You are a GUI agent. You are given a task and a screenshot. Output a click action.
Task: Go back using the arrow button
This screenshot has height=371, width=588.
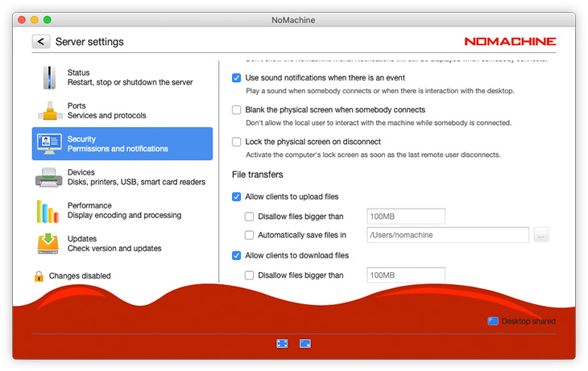coord(41,42)
